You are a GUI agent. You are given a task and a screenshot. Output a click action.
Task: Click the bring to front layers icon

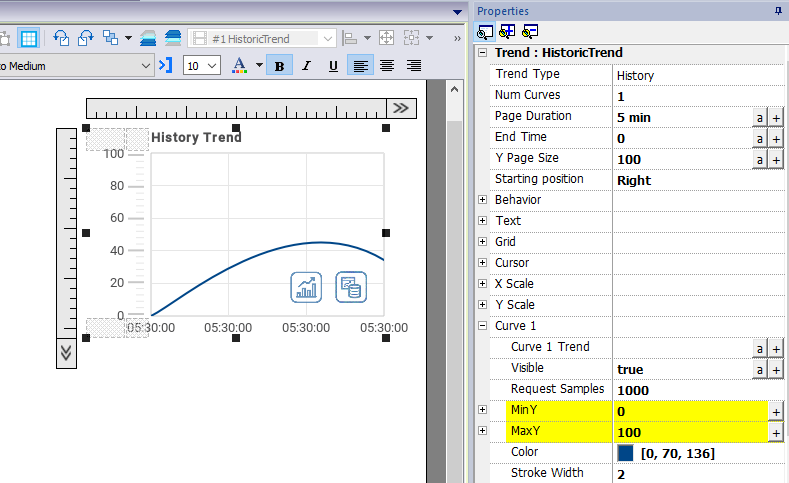tap(148, 39)
